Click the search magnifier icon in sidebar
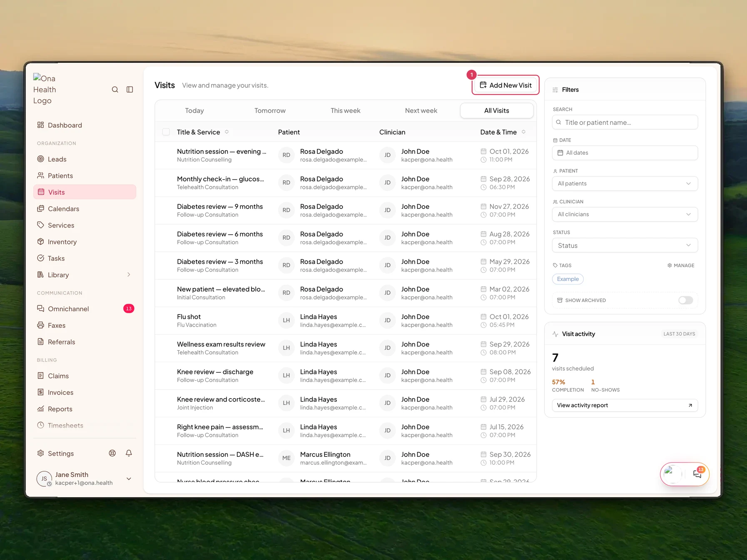Image resolution: width=747 pixels, height=560 pixels. click(x=115, y=89)
